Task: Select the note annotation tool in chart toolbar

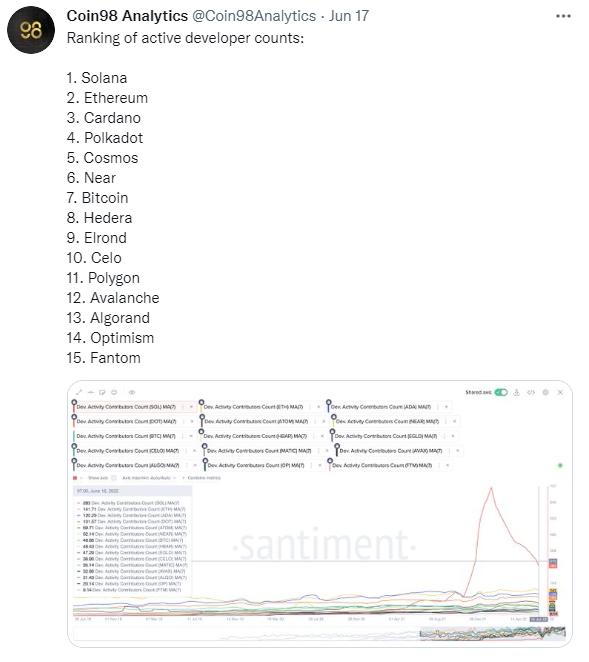Action: 102,392
